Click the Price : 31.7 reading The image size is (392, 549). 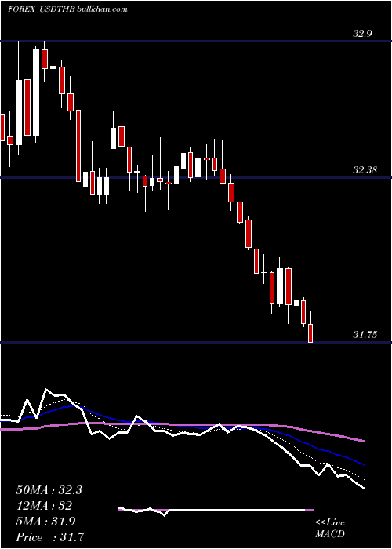tap(50, 536)
